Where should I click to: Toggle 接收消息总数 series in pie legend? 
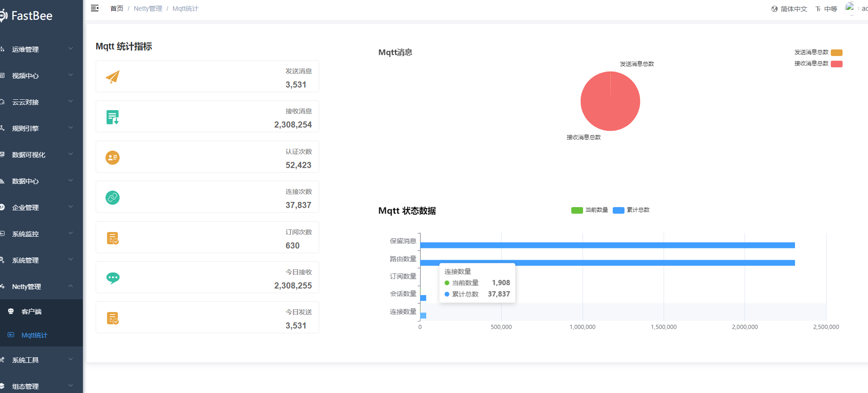click(x=818, y=64)
